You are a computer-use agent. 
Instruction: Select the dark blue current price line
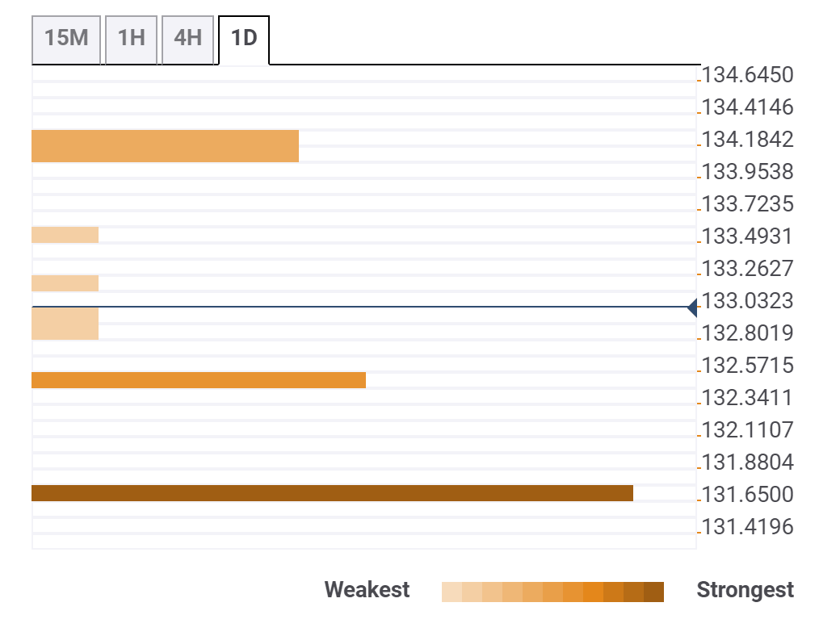pos(363,308)
